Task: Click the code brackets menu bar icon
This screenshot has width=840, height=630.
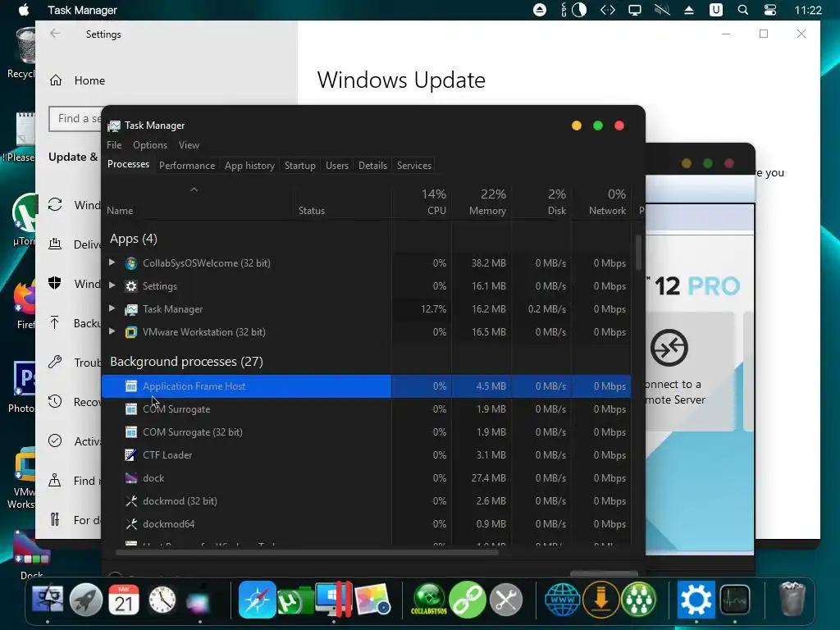Action: [x=608, y=10]
